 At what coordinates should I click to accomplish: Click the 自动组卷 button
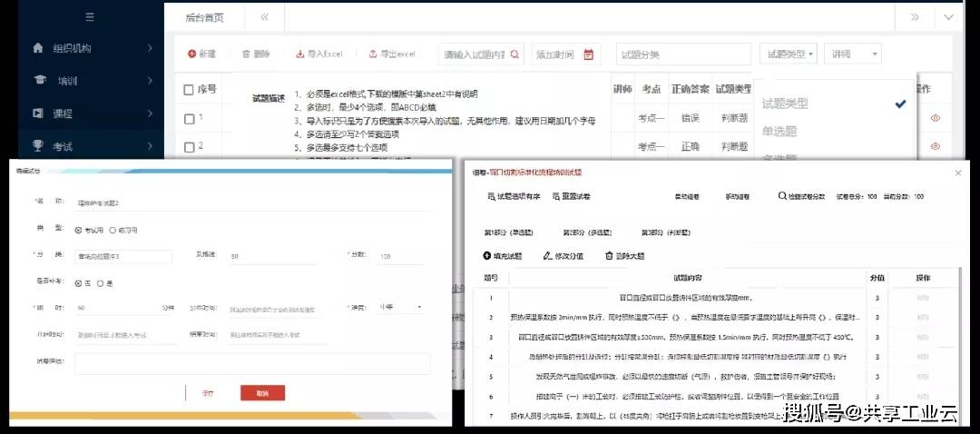tap(686, 197)
